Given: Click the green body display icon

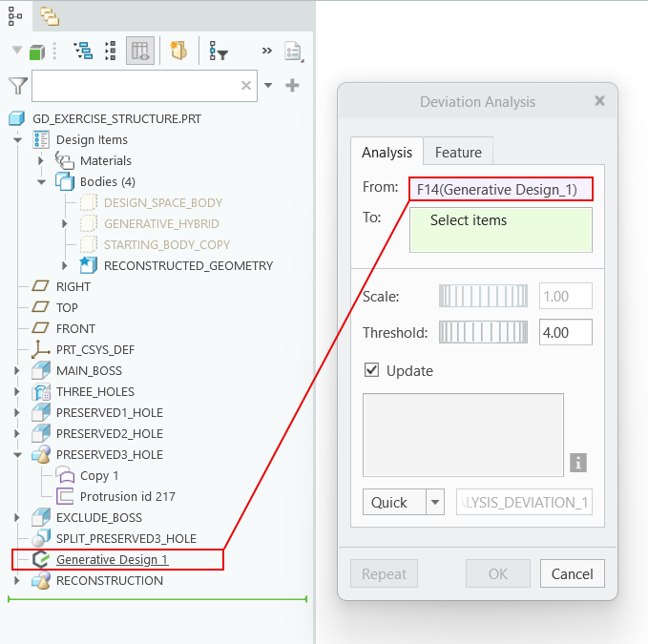Looking at the screenshot, I should click(x=37, y=52).
